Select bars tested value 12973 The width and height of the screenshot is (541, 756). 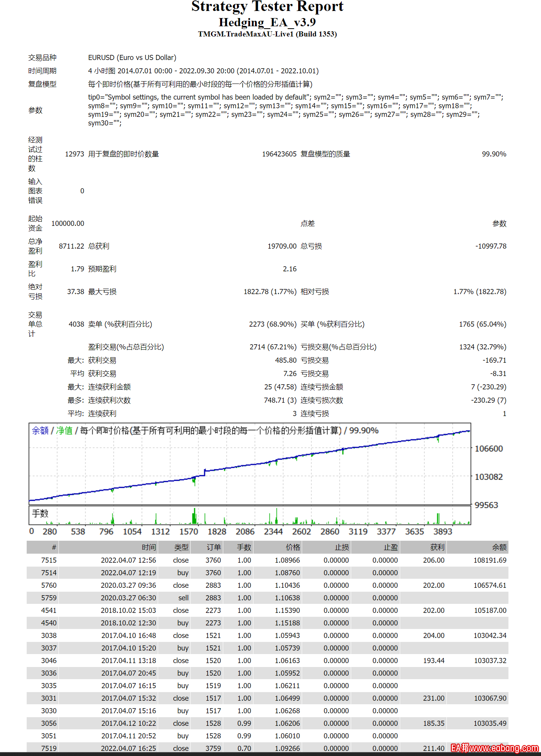point(75,154)
